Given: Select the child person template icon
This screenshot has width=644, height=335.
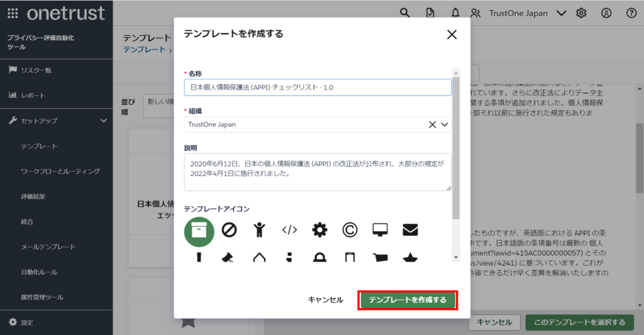Looking at the screenshot, I should click(x=259, y=230).
